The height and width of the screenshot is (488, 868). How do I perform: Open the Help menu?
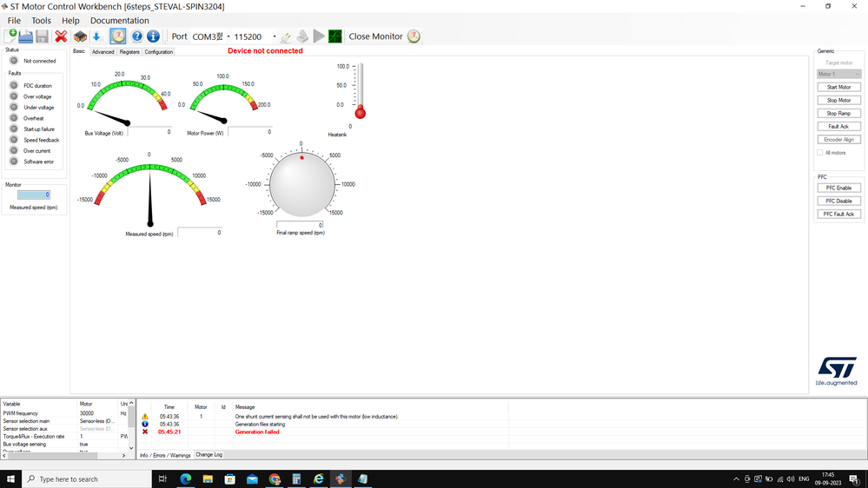[x=70, y=21]
